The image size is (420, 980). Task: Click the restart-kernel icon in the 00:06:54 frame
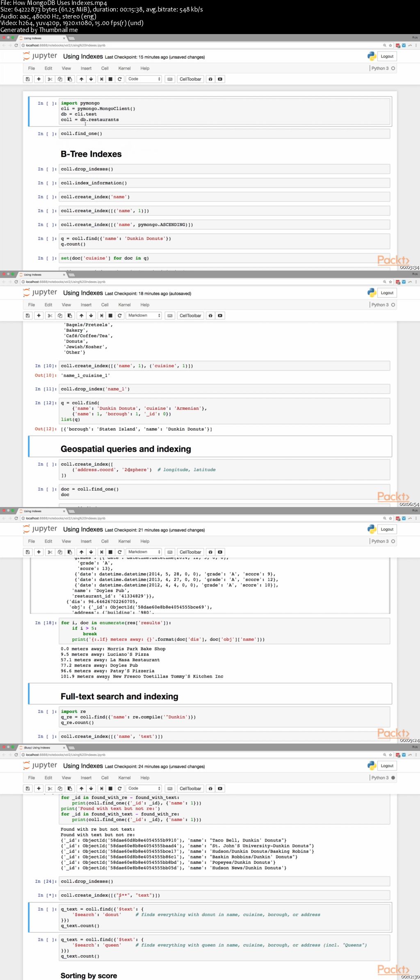pyautogui.click(x=120, y=316)
